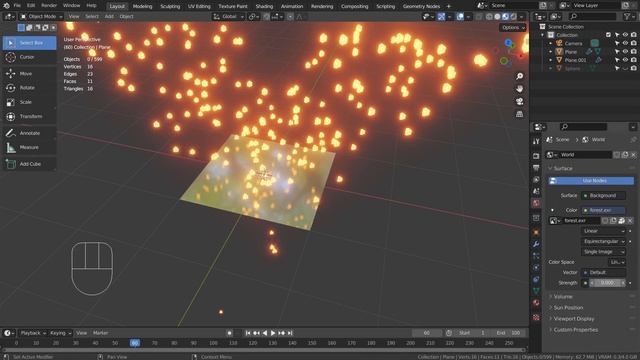
Task: Open the Equirectangular projection dropdown
Action: click(603, 241)
